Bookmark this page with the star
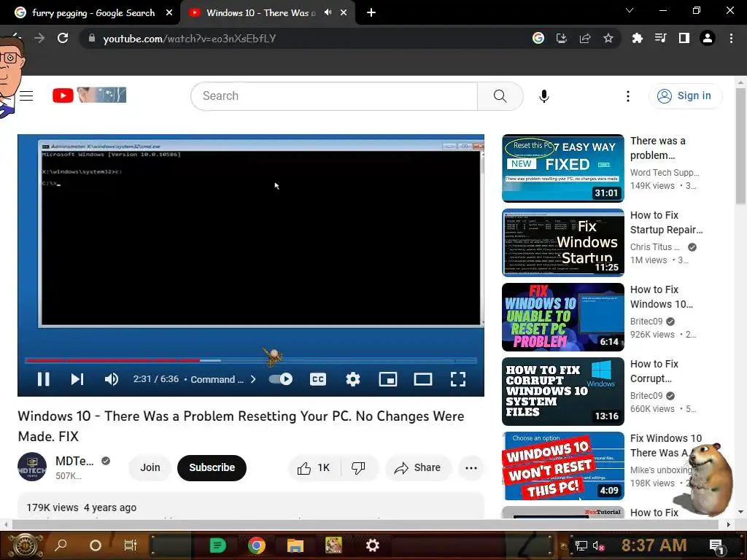Image resolution: width=747 pixels, height=560 pixels. (608, 38)
